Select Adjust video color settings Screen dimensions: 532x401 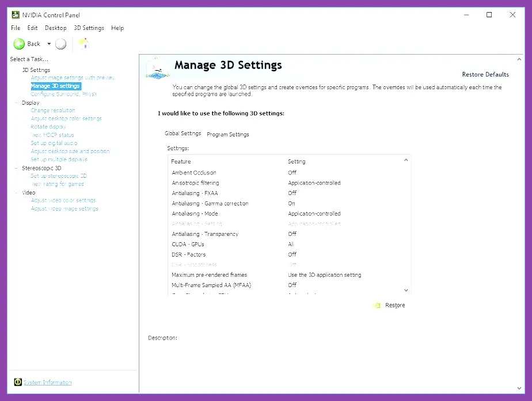(63, 200)
